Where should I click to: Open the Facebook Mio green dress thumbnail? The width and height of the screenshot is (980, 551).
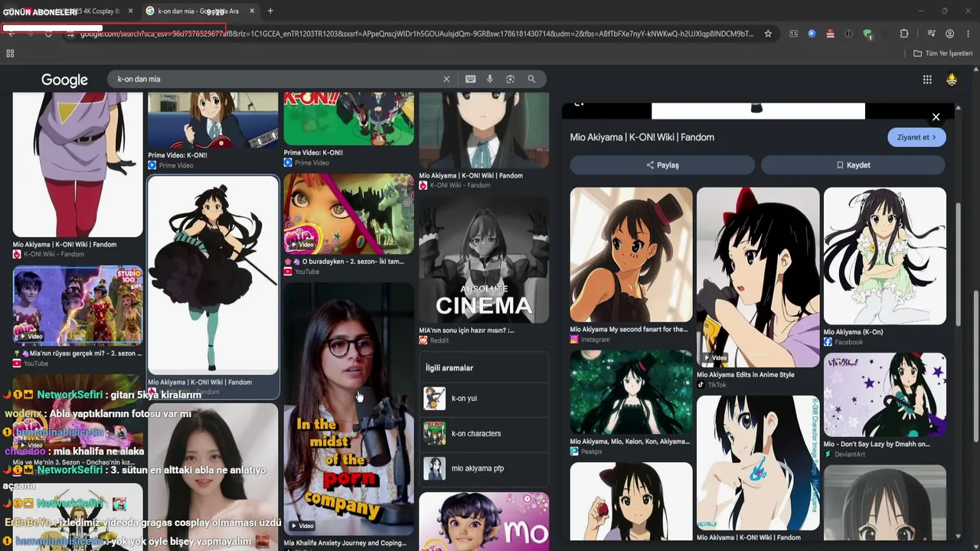coord(885,256)
